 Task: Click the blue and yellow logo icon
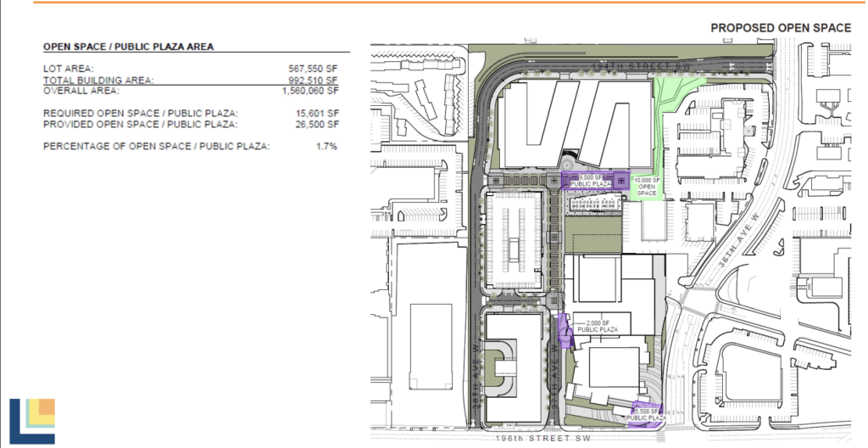click(34, 420)
